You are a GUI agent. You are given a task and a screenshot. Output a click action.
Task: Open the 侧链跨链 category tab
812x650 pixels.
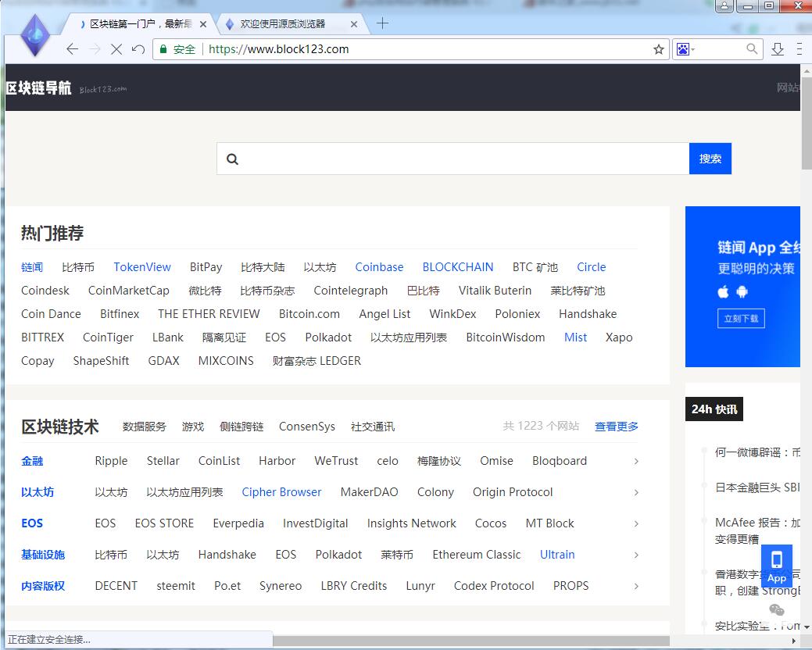[241, 427]
